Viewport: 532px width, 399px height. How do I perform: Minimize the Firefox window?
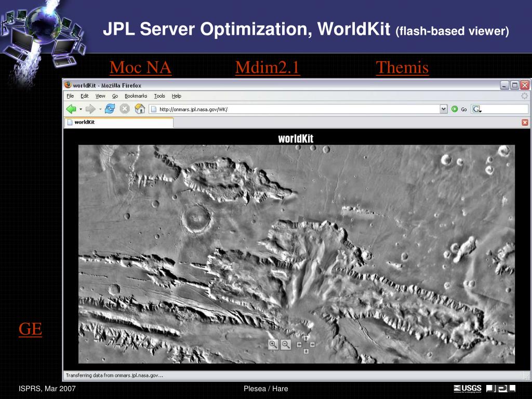coord(504,85)
